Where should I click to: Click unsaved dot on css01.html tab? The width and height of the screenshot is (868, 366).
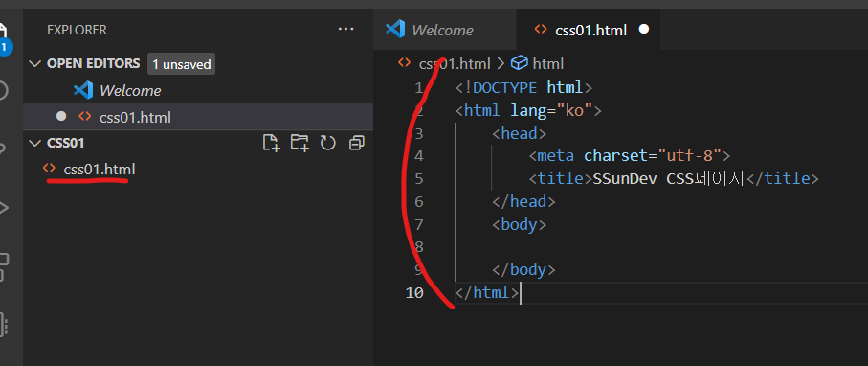pyautogui.click(x=644, y=29)
